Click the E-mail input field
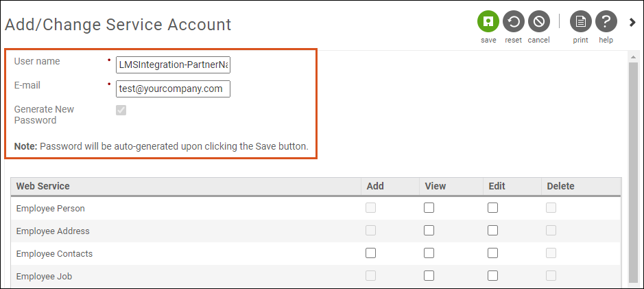 (173, 89)
